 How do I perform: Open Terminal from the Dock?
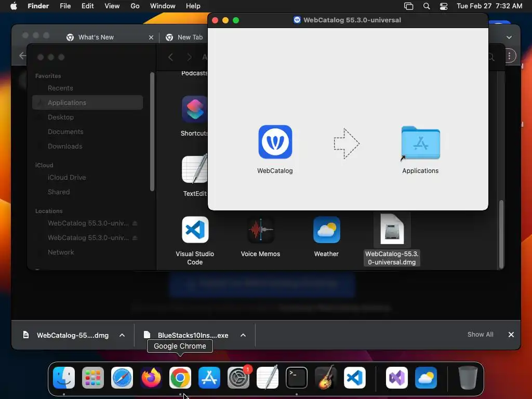(x=297, y=378)
